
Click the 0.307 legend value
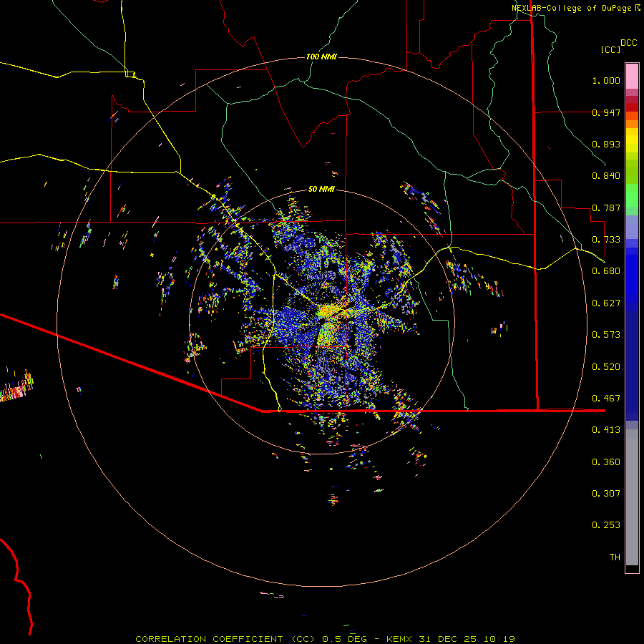(606, 494)
